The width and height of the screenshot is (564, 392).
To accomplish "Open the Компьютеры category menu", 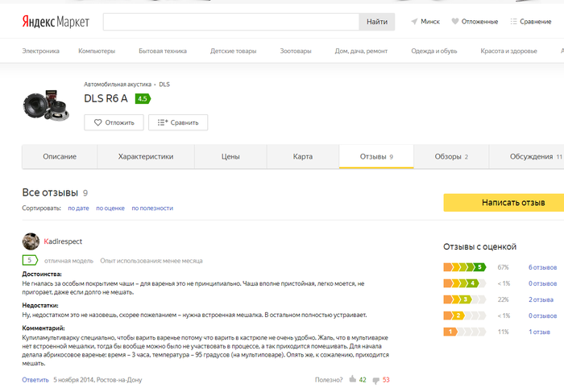I will (97, 51).
